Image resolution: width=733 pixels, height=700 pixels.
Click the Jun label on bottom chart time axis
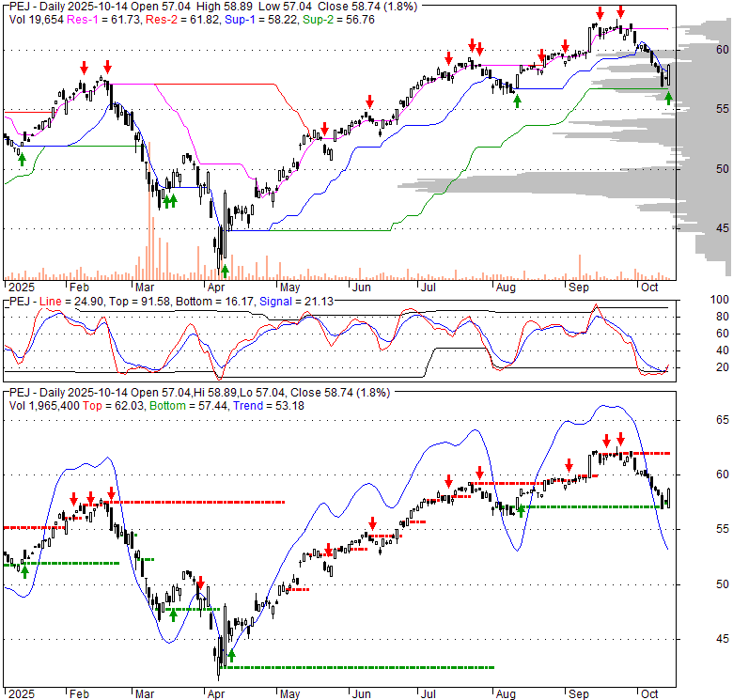[362, 694]
